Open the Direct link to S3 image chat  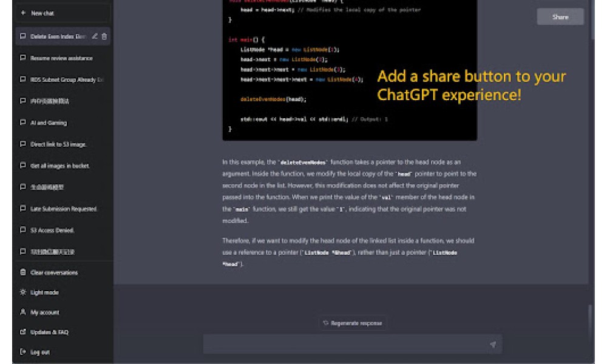63,144
